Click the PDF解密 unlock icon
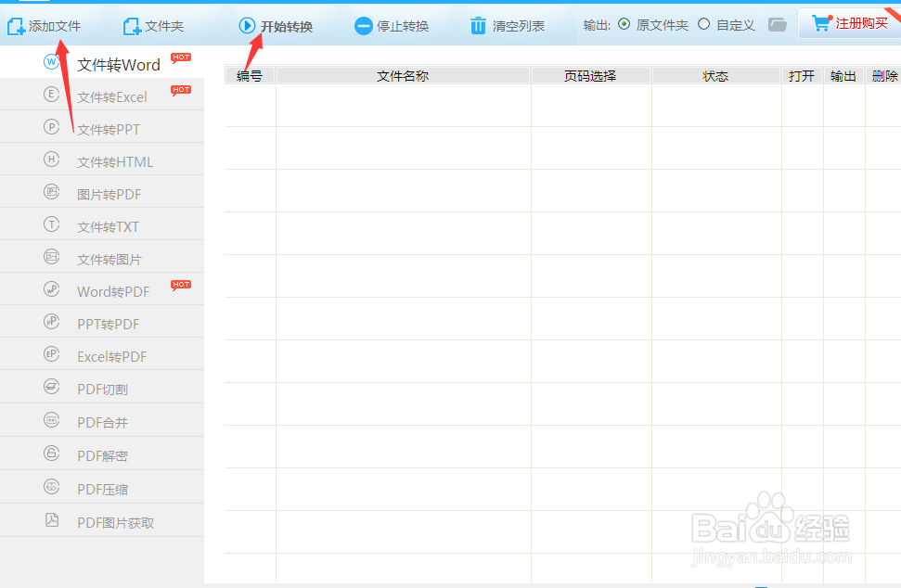Image resolution: width=901 pixels, height=588 pixels. [51, 454]
